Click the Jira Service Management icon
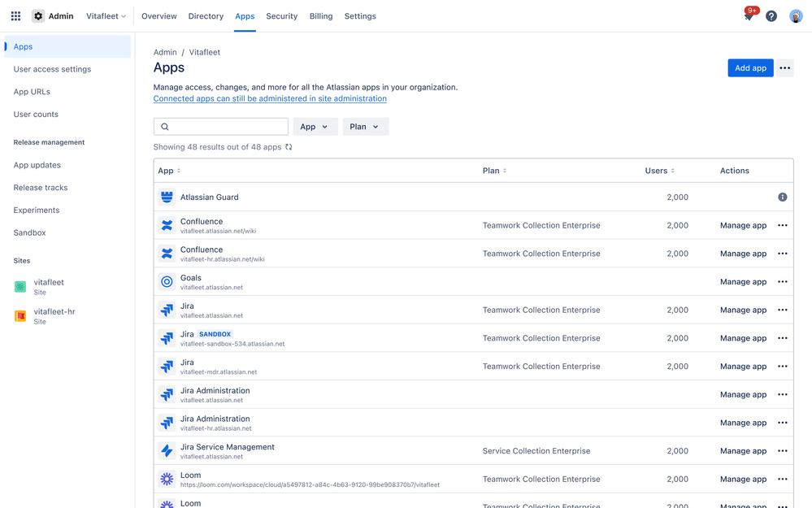This screenshot has width=812, height=508. coord(167,451)
